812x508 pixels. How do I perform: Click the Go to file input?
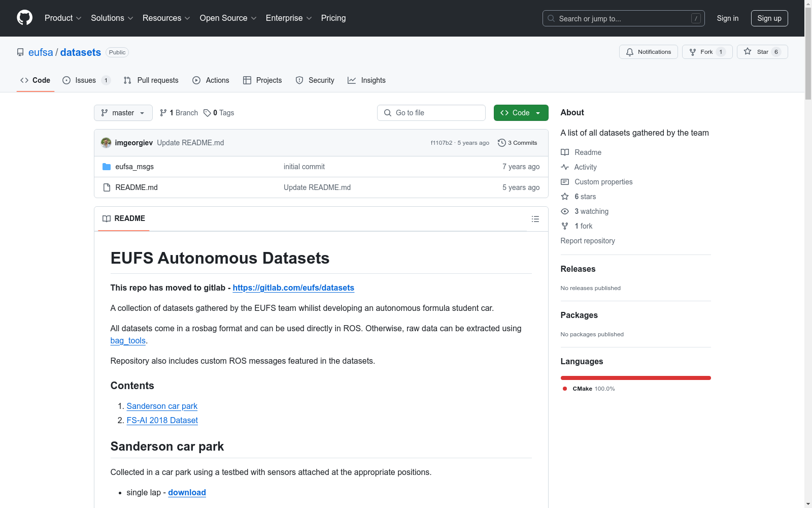click(431, 113)
